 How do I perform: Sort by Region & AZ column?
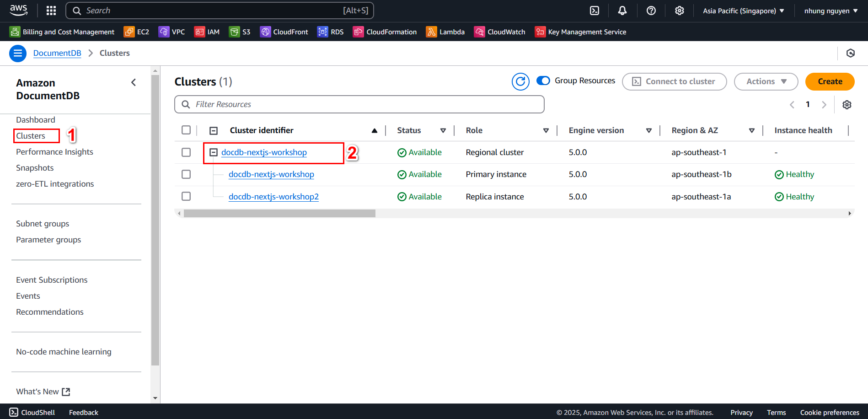tap(752, 130)
